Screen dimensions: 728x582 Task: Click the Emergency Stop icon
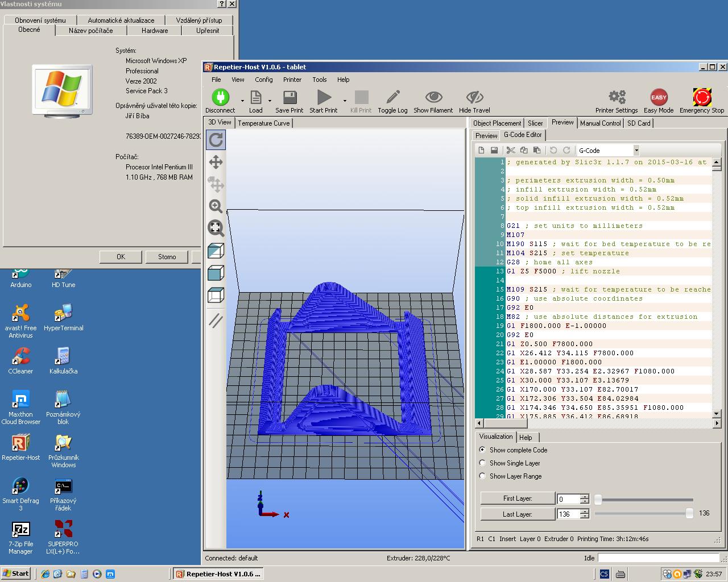(702, 97)
